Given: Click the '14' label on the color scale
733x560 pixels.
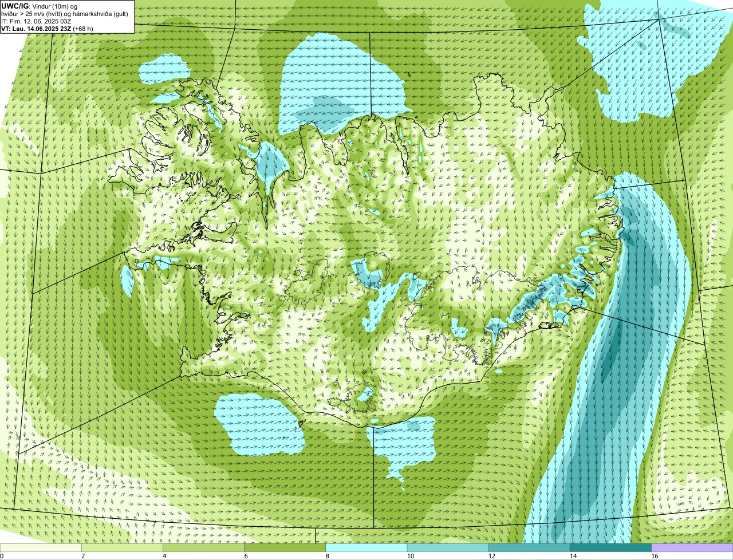Looking at the screenshot, I should [573, 556].
